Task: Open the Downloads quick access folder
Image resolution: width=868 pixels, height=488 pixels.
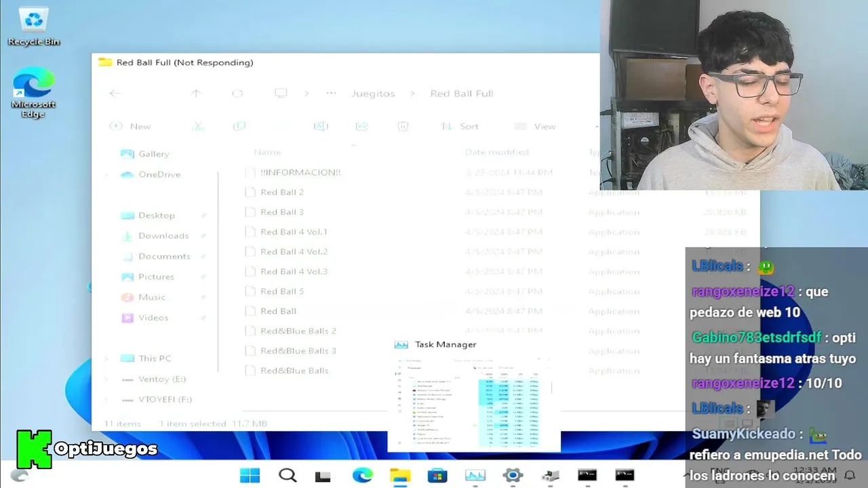Action: point(155,236)
